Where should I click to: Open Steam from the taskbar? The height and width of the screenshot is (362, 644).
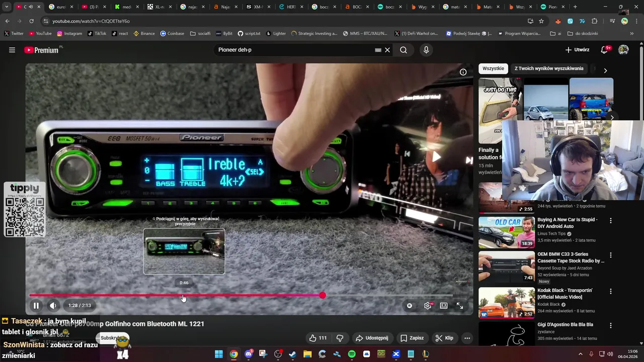(292, 354)
